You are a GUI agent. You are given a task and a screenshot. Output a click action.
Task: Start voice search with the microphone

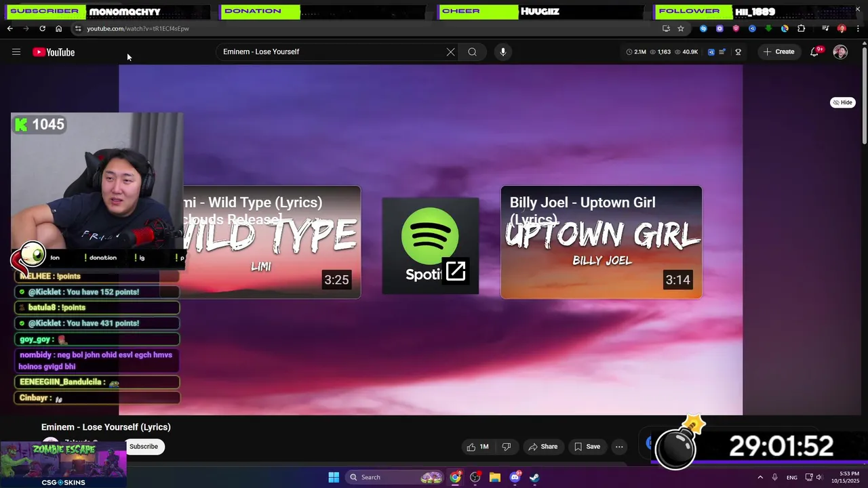[x=502, y=52]
